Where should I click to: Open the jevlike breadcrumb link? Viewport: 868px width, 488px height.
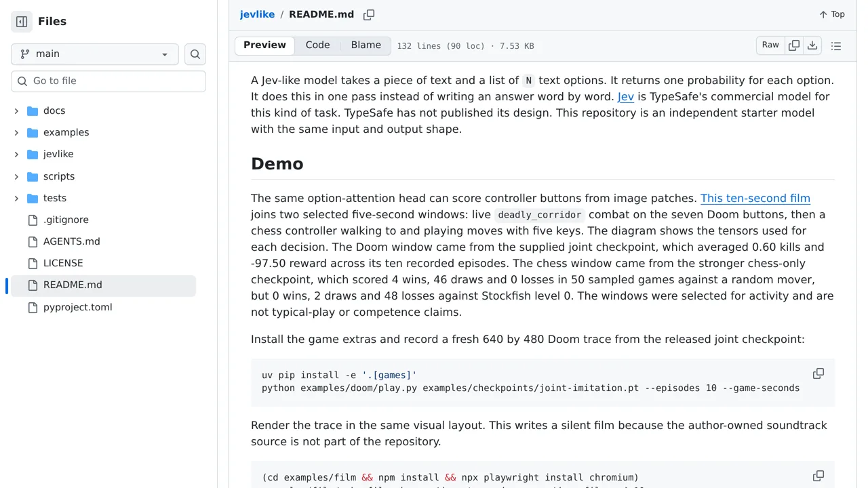257,14
